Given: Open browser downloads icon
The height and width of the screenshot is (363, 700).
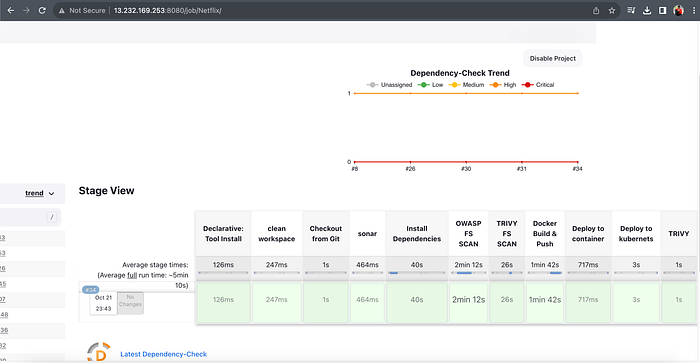Looking at the screenshot, I should (x=646, y=10).
